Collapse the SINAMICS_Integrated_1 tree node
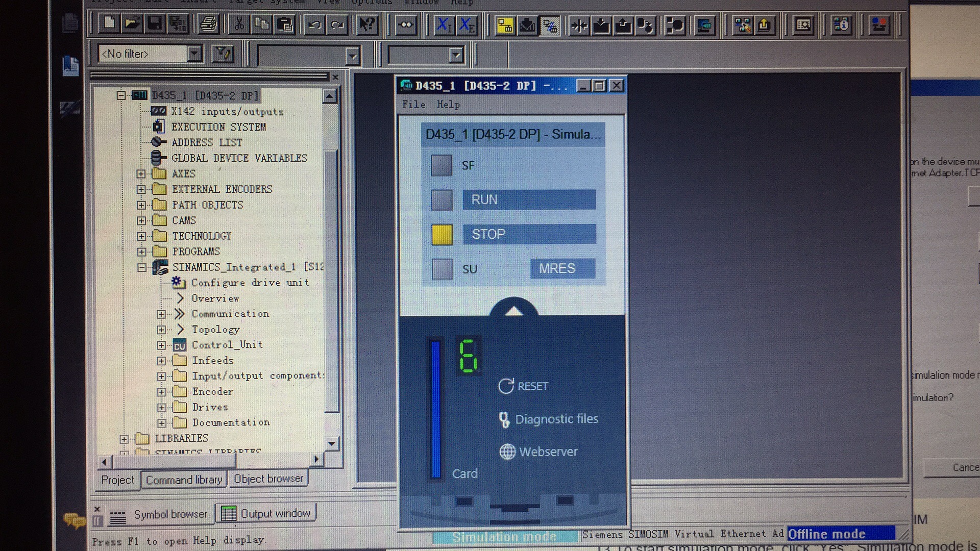 coord(141,267)
